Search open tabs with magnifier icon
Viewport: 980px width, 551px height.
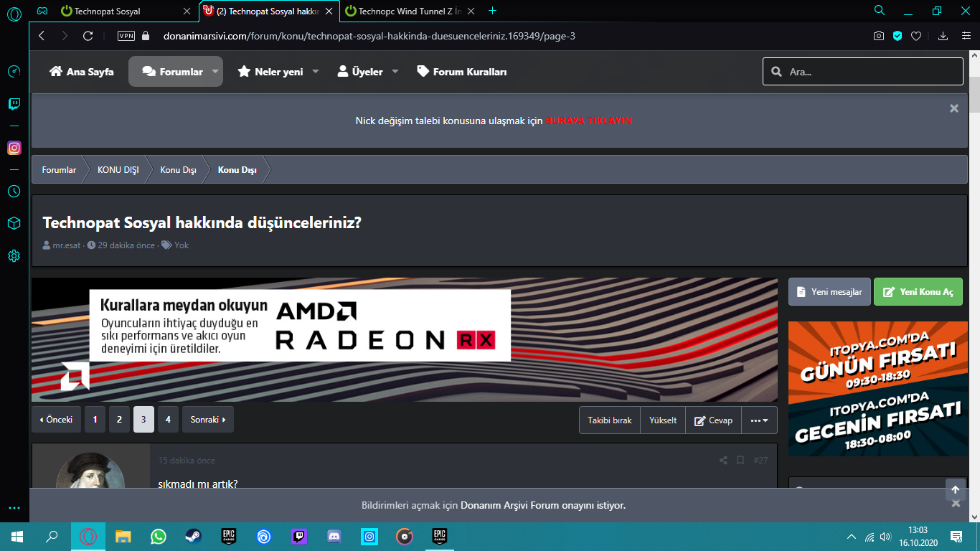point(880,11)
